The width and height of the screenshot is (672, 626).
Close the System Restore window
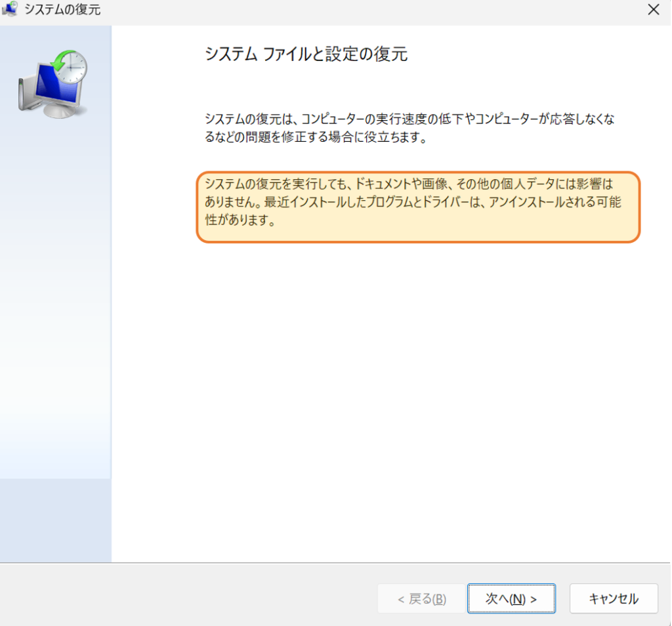pyautogui.click(x=652, y=10)
